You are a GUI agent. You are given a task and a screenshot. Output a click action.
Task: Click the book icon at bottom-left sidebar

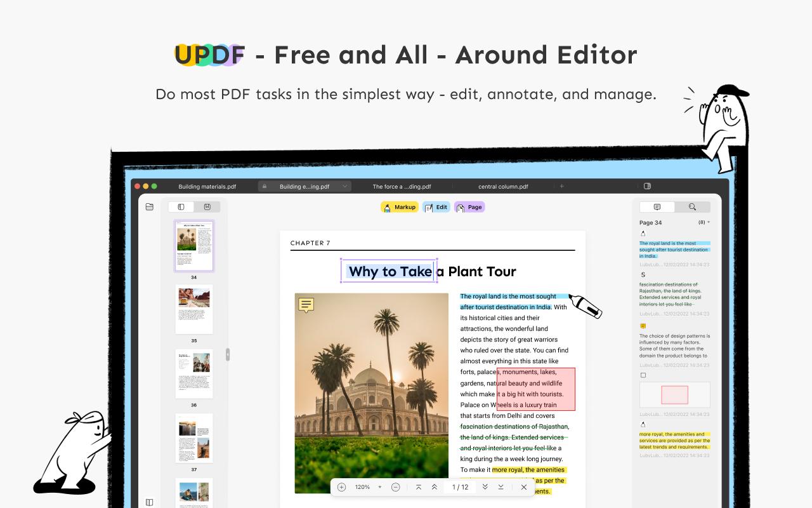point(149,502)
